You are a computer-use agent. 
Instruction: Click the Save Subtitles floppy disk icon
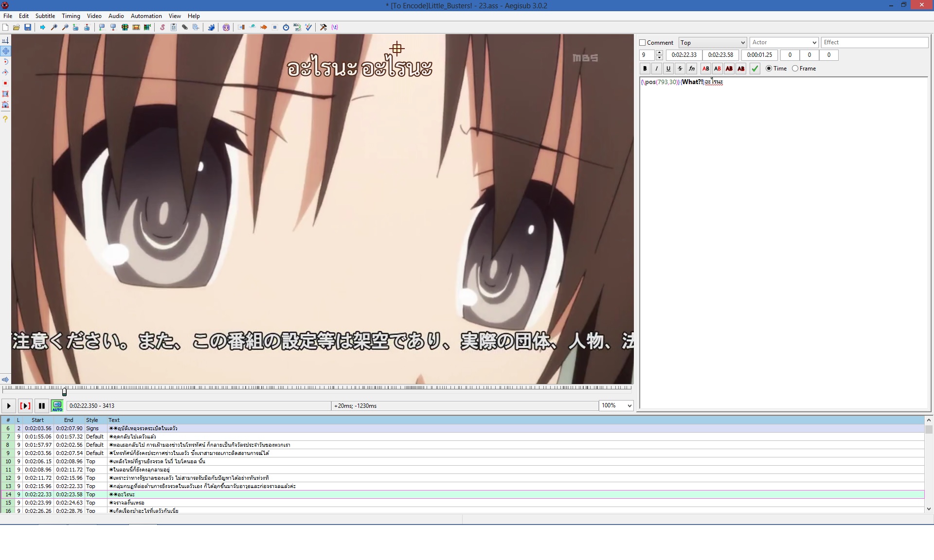click(x=28, y=27)
